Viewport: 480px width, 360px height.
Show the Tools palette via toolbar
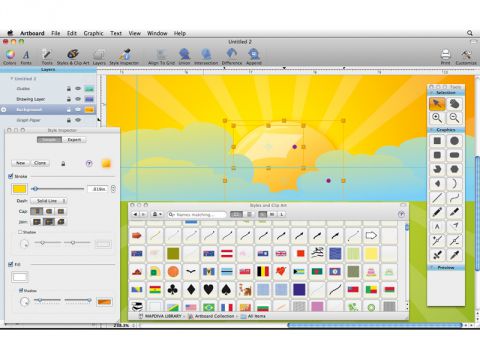(47, 57)
